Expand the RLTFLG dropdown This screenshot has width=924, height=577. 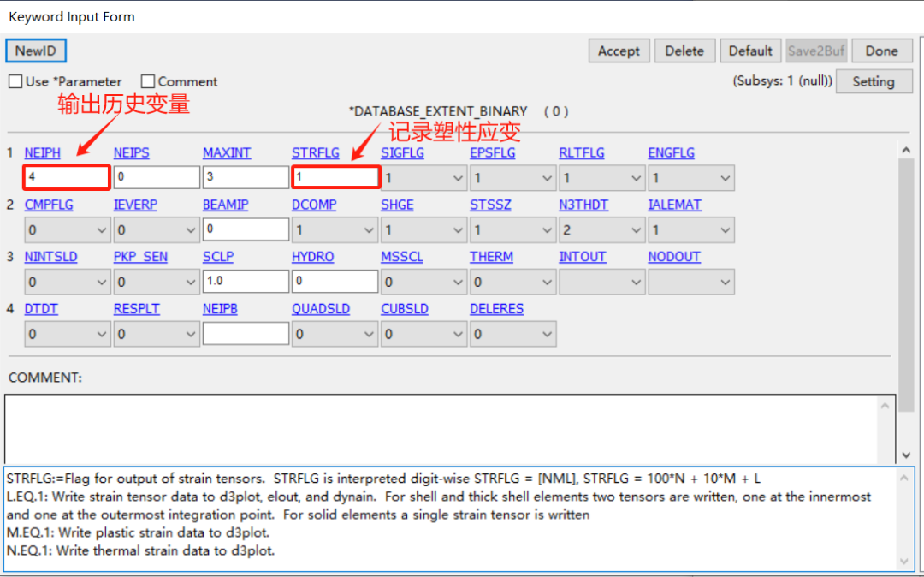pyautogui.click(x=601, y=178)
